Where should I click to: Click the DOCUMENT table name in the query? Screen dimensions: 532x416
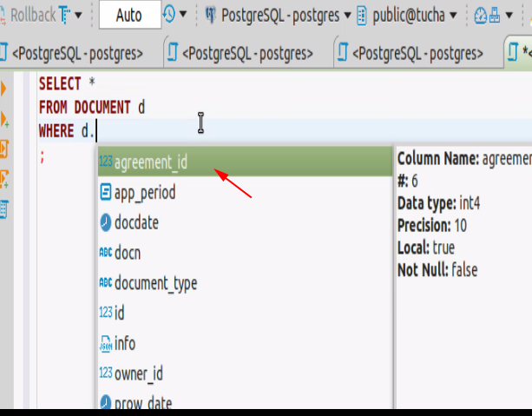pyautogui.click(x=102, y=108)
